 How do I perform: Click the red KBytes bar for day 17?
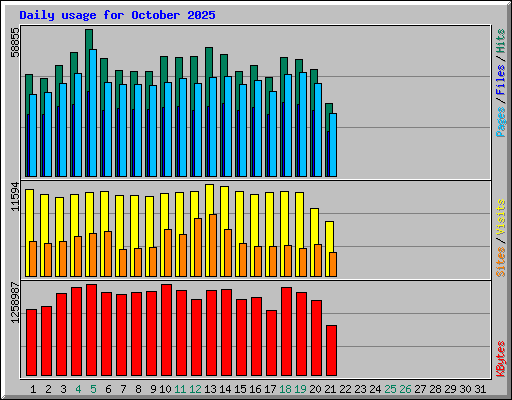(x=272, y=343)
